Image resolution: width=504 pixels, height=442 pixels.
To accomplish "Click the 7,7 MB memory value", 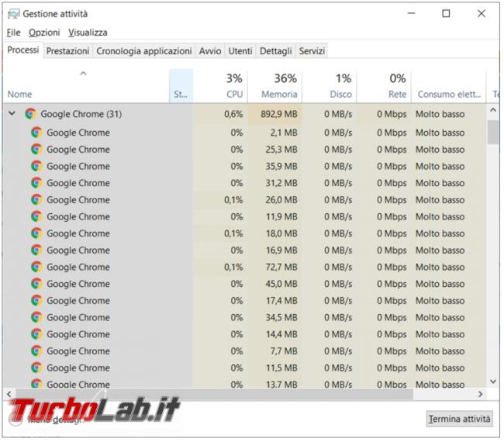I will click(x=284, y=350).
